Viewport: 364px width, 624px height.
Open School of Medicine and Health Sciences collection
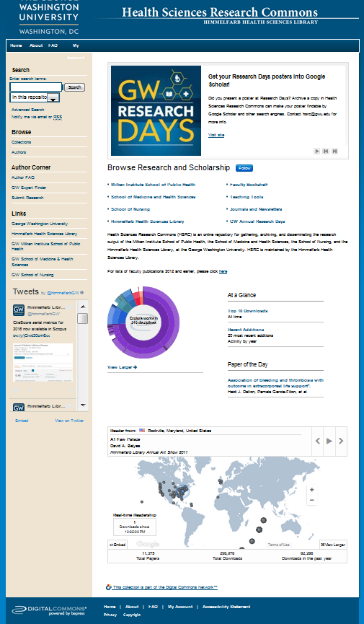[153, 197]
